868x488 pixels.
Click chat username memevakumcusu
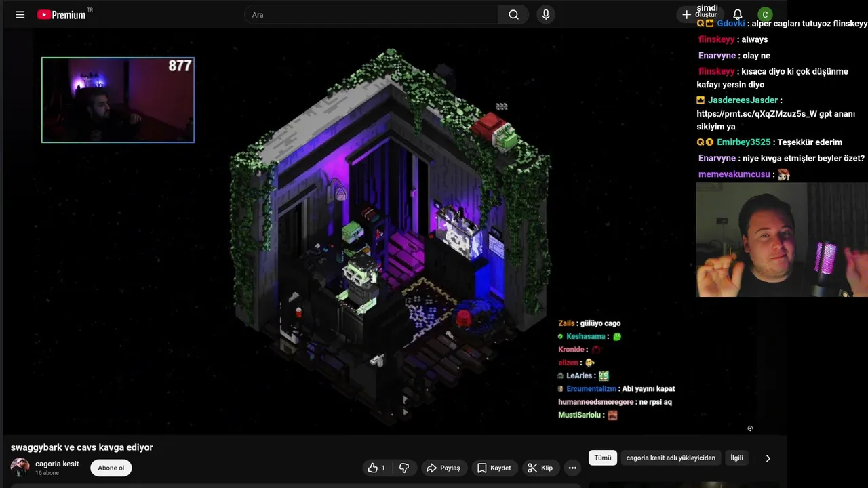(734, 174)
